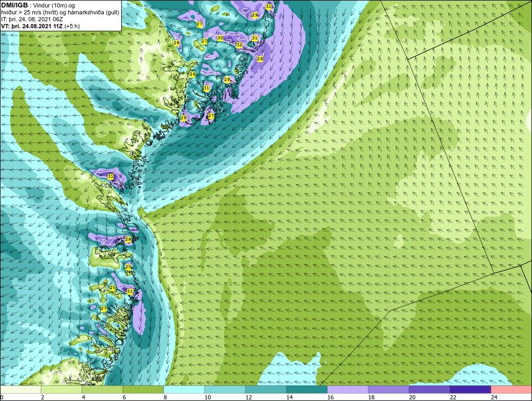
Task: Click the legend scale number 16
Action: point(330,397)
